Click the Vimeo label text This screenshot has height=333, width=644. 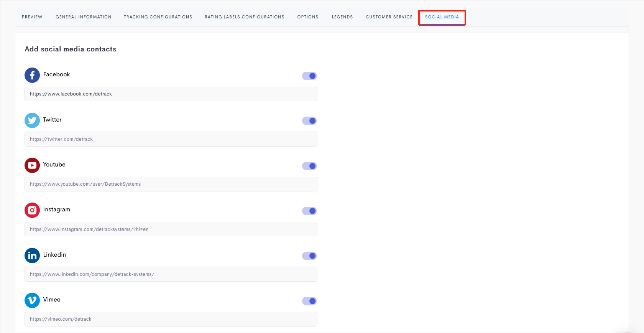[52, 300]
